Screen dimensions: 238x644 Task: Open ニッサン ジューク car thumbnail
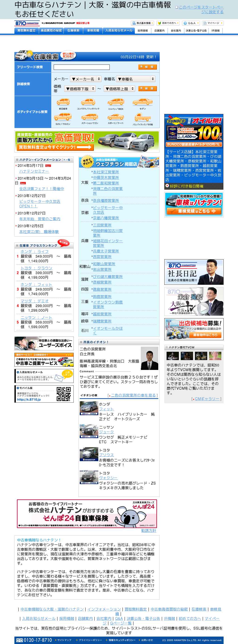point(89,431)
